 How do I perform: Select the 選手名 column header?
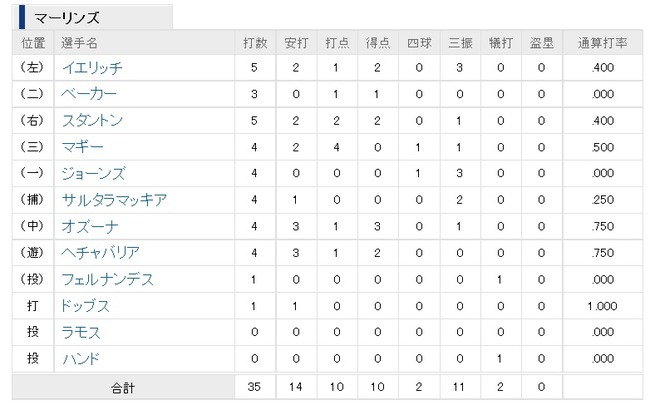tap(79, 43)
